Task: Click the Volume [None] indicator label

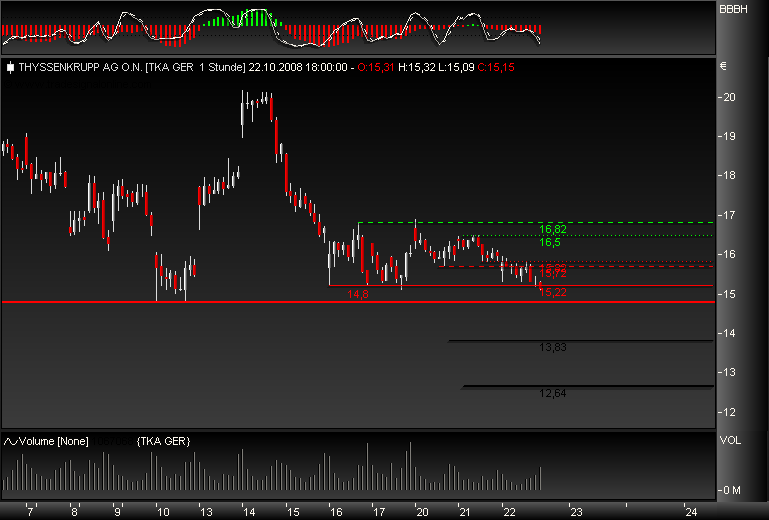Action: click(47, 441)
